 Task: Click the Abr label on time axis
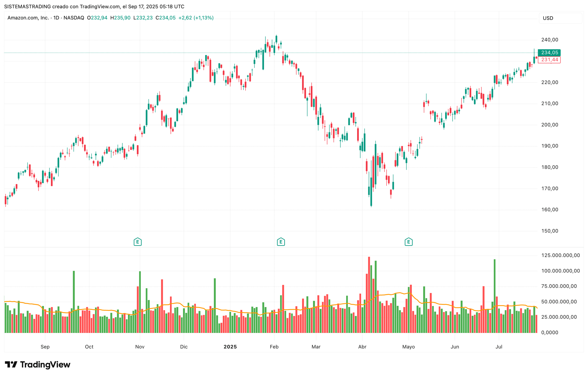(362, 347)
